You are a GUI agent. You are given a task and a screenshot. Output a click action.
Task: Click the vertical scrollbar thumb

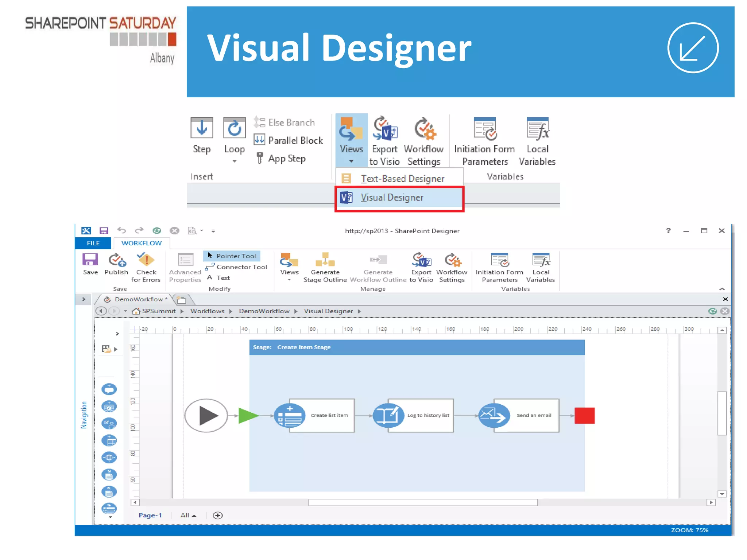point(722,413)
